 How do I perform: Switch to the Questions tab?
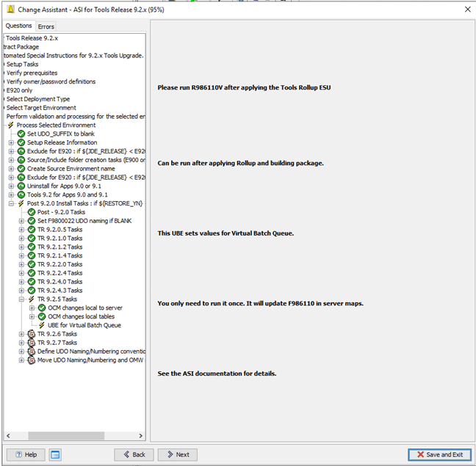(19, 26)
